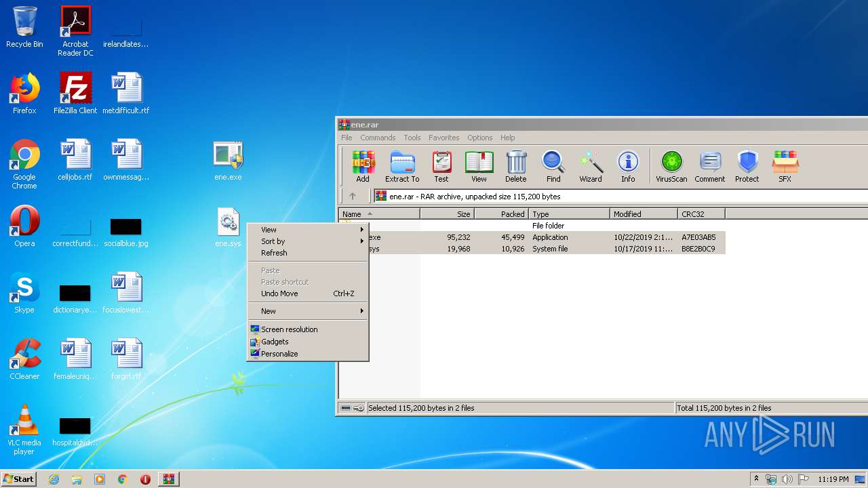Run the Test archive tool
This screenshot has width=868, height=488.
441,167
